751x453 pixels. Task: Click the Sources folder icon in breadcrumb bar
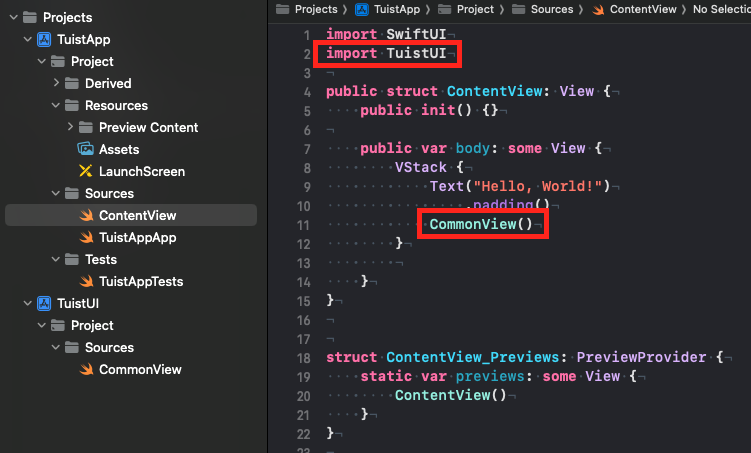[x=519, y=9]
